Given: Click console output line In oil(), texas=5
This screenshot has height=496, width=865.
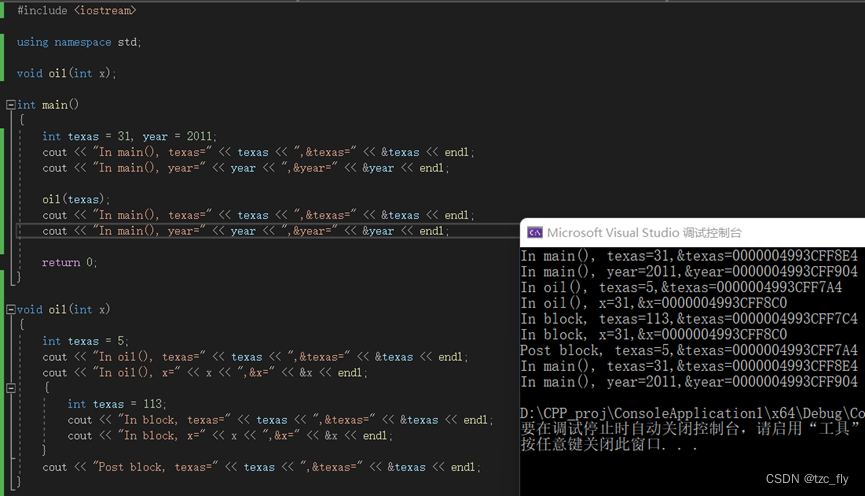Looking at the screenshot, I should pos(681,287).
